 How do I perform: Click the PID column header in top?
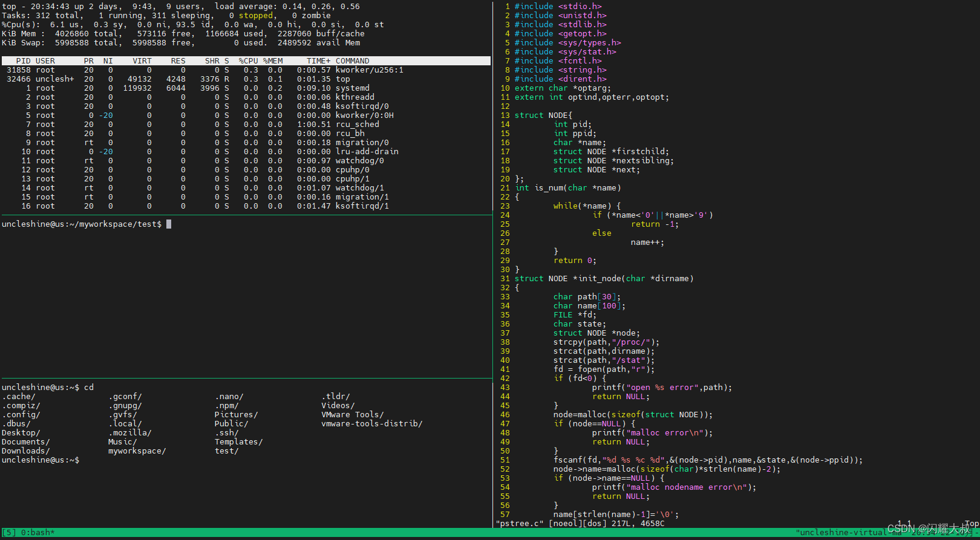click(x=23, y=61)
